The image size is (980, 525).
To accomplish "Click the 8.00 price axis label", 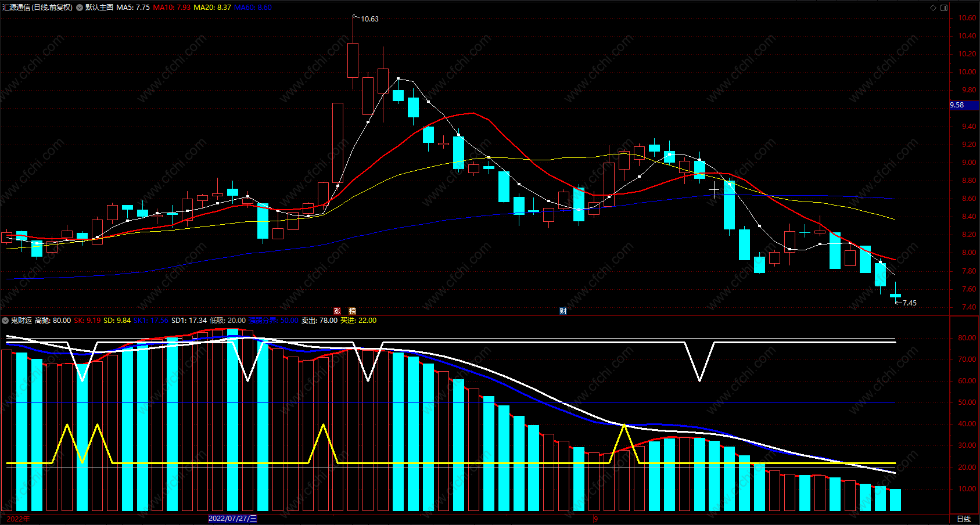I will click(969, 253).
